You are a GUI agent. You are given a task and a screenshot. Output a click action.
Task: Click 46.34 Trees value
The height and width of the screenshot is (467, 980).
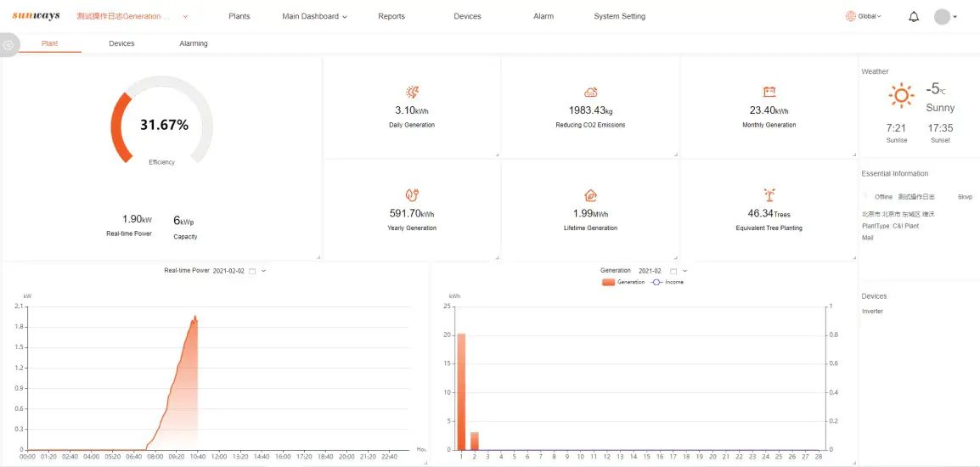769,214
